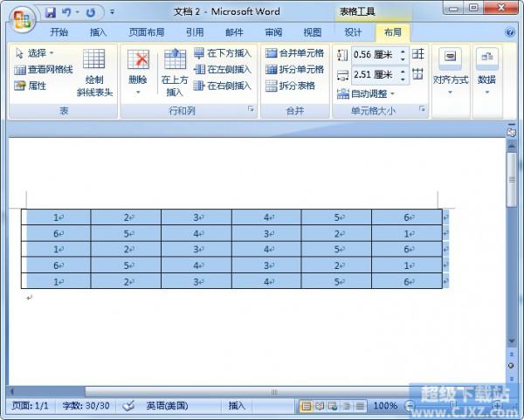
Task: Open the 删除 dropdown
Action: click(x=138, y=72)
